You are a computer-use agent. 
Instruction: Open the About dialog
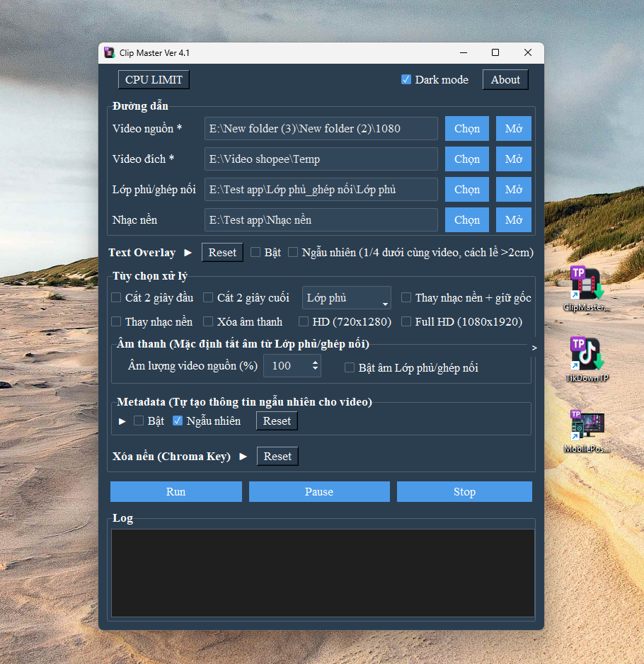505,79
